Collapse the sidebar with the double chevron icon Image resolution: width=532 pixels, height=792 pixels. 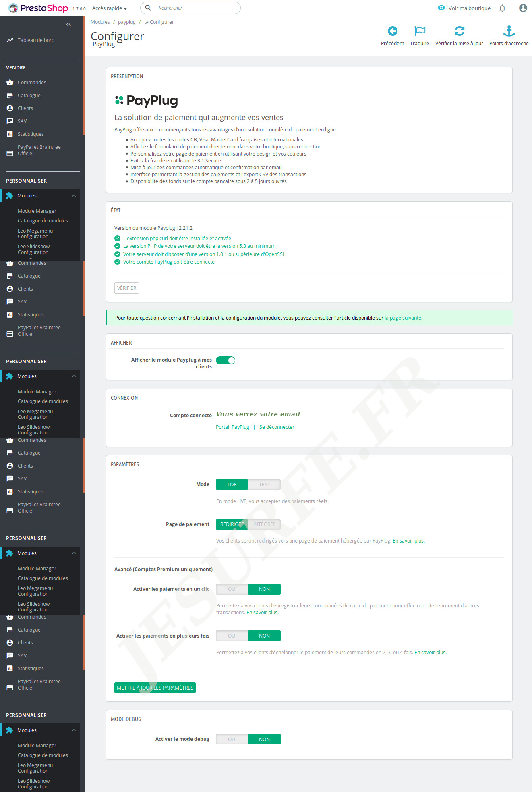pyautogui.click(x=68, y=25)
